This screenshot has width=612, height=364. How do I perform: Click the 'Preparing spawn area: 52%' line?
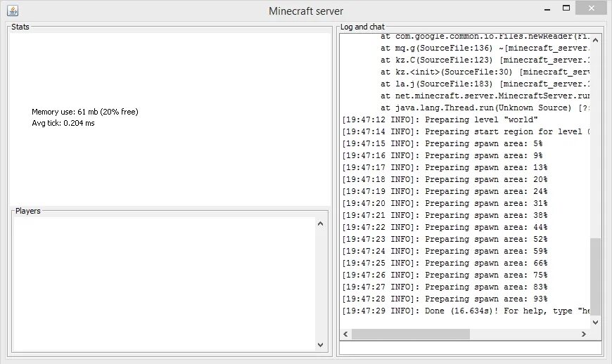pos(445,240)
